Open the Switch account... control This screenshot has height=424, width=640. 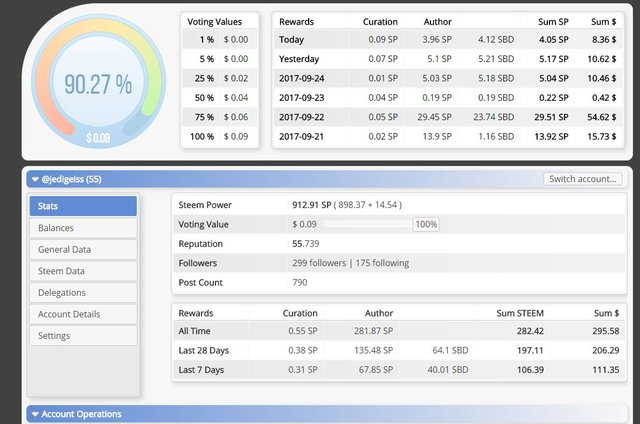click(x=582, y=179)
